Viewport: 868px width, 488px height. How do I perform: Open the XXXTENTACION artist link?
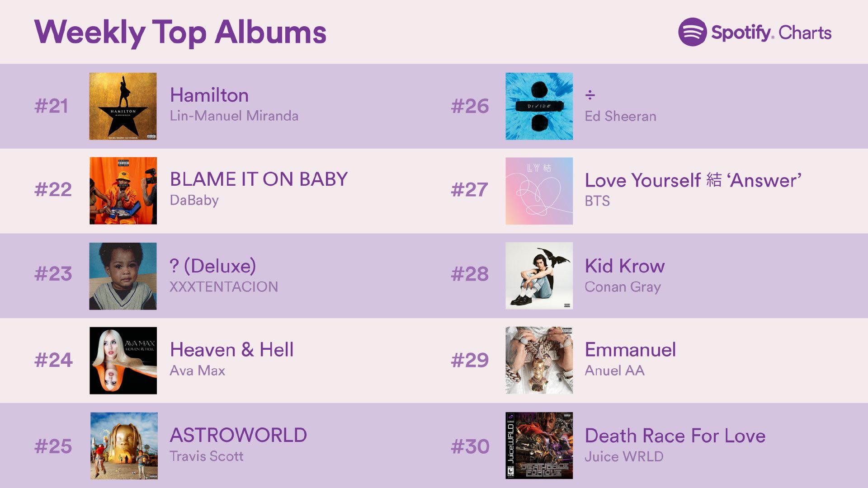[224, 287]
